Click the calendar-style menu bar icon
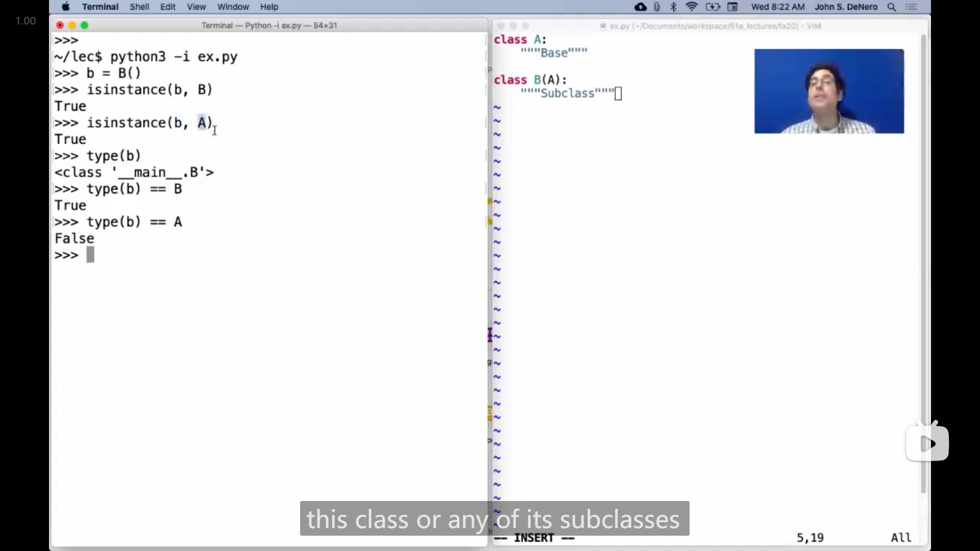Image resolution: width=980 pixels, height=551 pixels. pyautogui.click(x=732, y=7)
